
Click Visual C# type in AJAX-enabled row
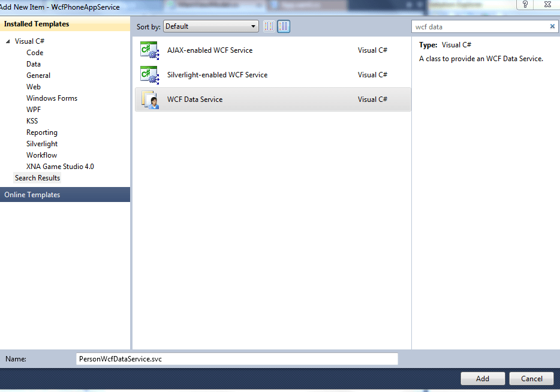pyautogui.click(x=372, y=50)
